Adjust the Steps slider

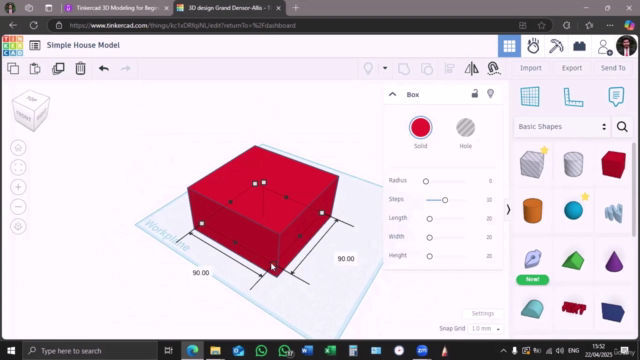point(445,200)
